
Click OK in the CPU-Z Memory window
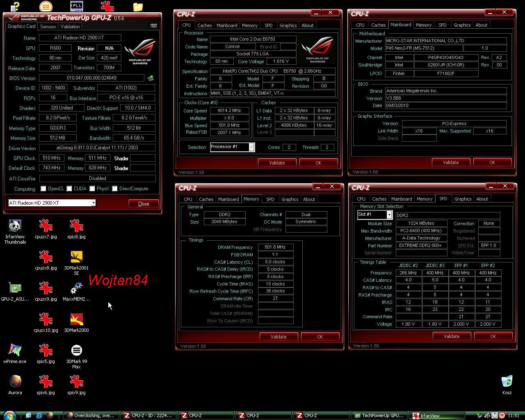[x=320, y=337]
